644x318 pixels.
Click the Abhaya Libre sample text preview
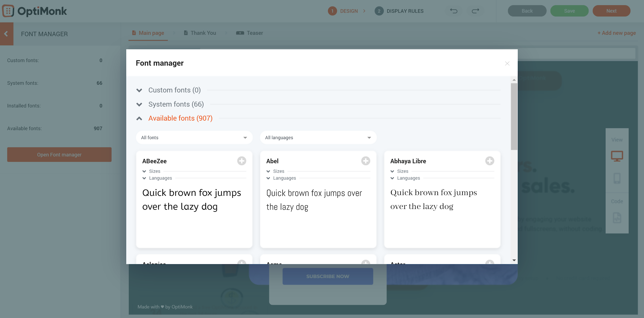(434, 199)
